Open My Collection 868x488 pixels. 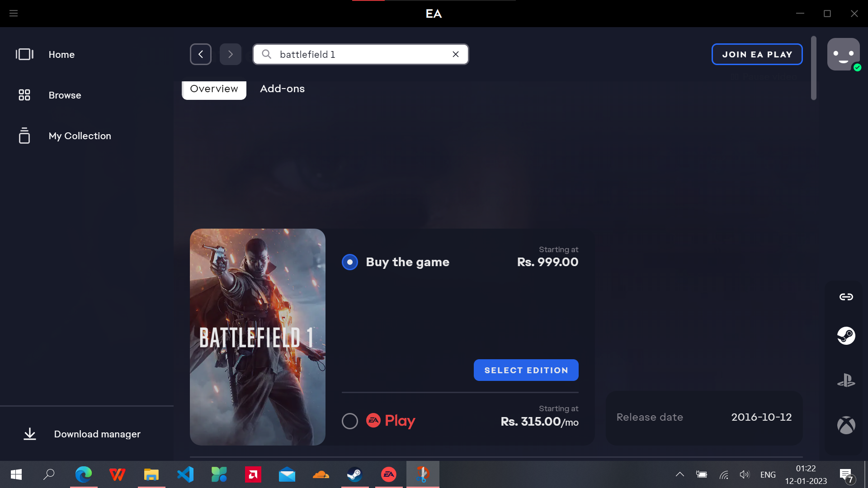click(80, 136)
